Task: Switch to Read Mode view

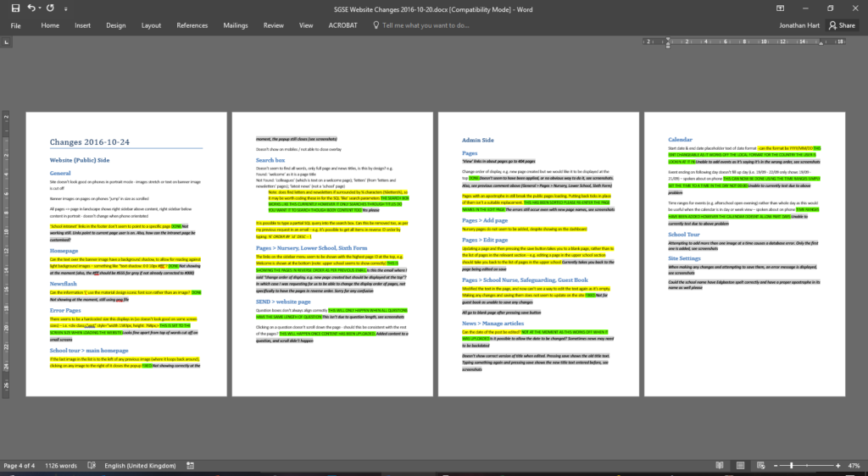Action: 719,466
